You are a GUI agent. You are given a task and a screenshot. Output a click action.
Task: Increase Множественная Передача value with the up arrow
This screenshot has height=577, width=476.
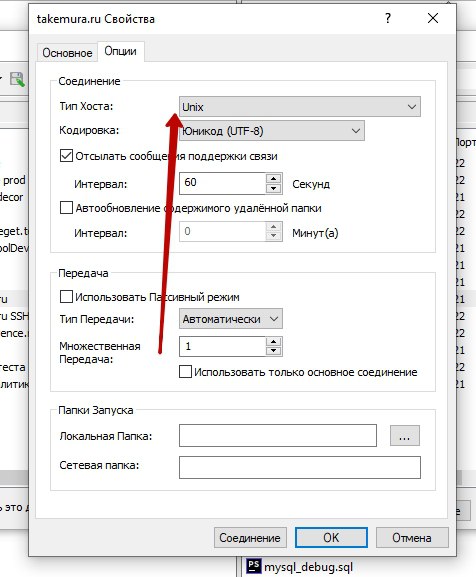click(273, 341)
